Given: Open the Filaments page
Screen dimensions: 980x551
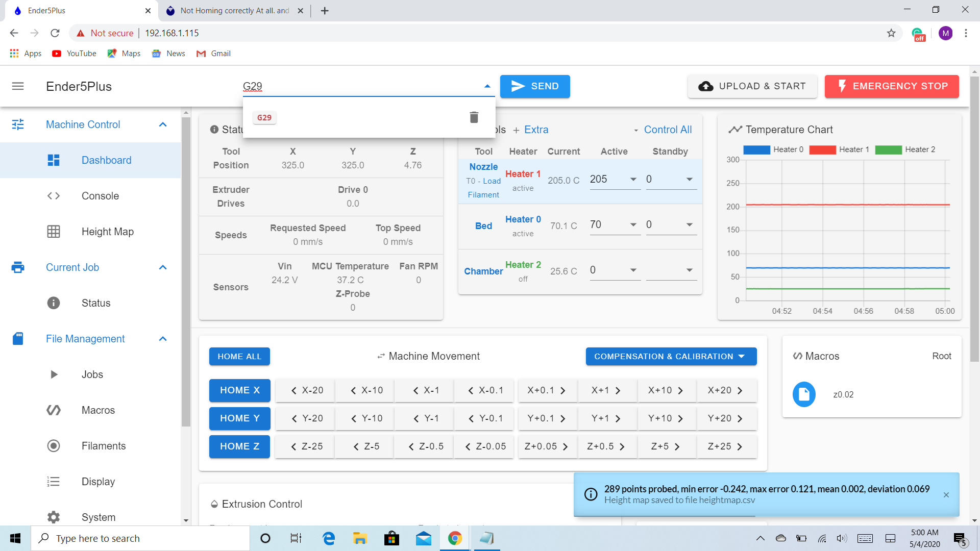Looking at the screenshot, I should (x=91, y=446).
